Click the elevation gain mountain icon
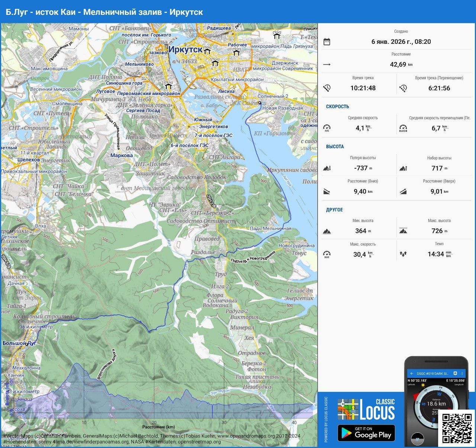The image size is (476, 448). click(x=403, y=168)
